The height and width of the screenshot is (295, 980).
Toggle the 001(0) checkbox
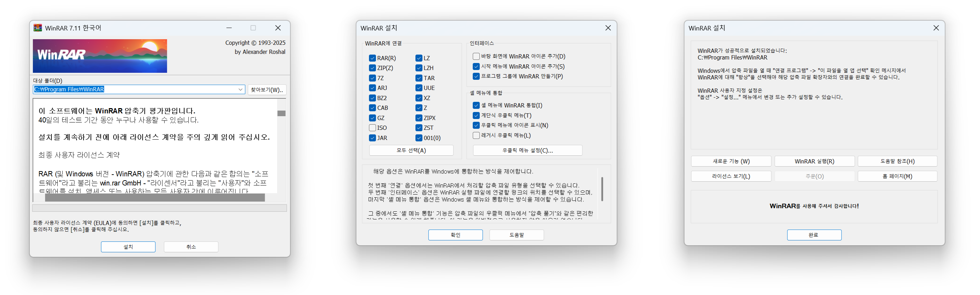[419, 138]
